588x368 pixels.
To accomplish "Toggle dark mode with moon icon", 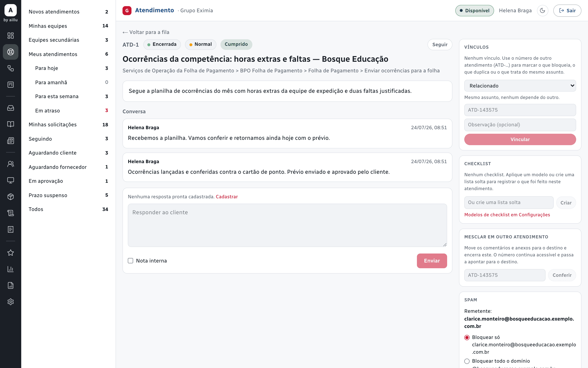I will pyautogui.click(x=542, y=10).
